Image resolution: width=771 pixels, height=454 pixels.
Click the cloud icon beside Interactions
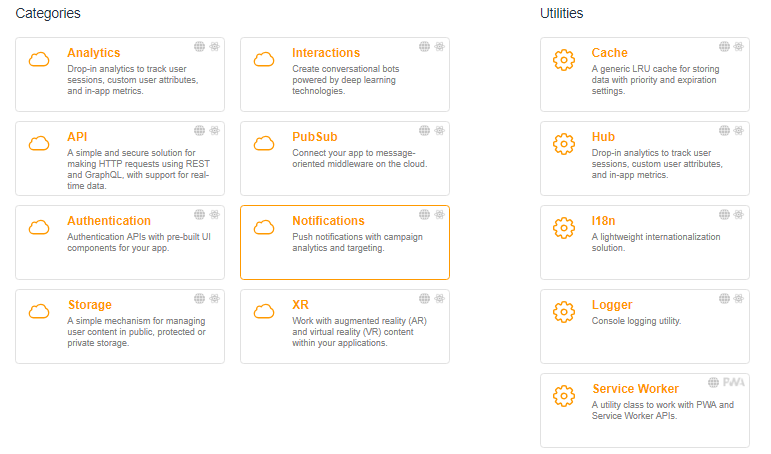click(264, 60)
